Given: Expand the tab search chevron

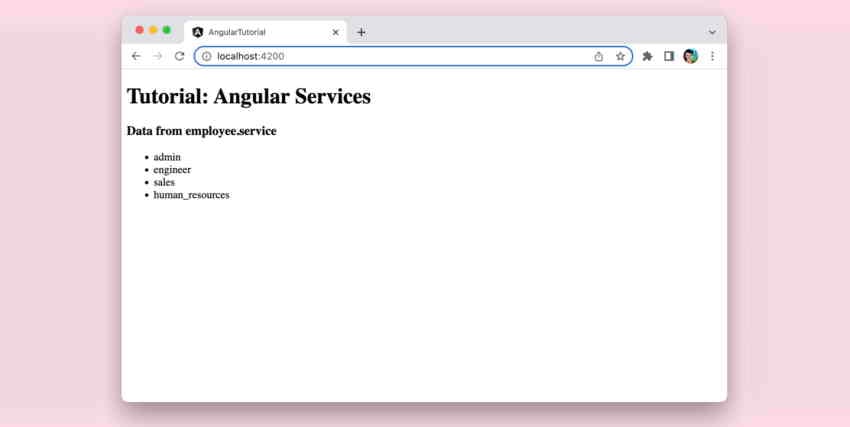Looking at the screenshot, I should [x=712, y=33].
